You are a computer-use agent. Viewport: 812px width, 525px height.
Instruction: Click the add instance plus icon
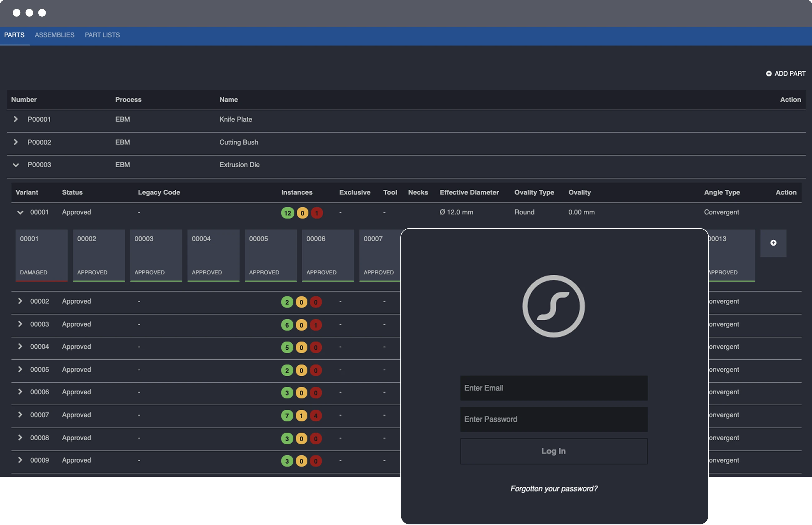tap(773, 243)
